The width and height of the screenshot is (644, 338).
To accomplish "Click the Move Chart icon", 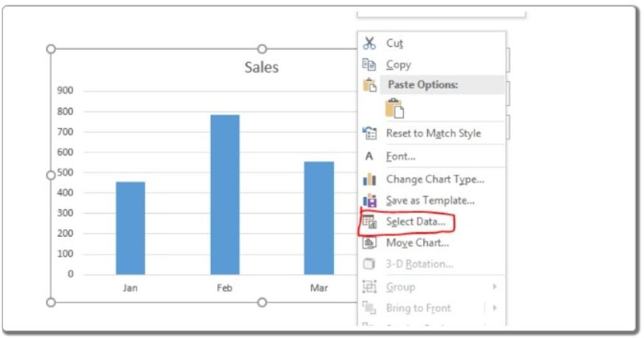I will pos(369,243).
